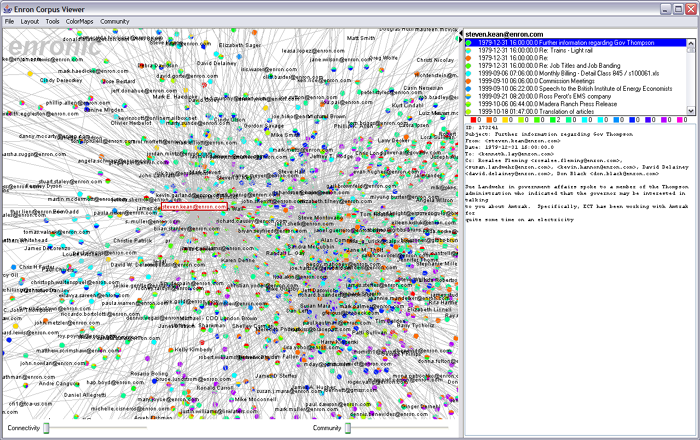This screenshot has height=440, width=700.
Task: Click the phillip.allen@enron.com node label
Action: (x=78, y=103)
